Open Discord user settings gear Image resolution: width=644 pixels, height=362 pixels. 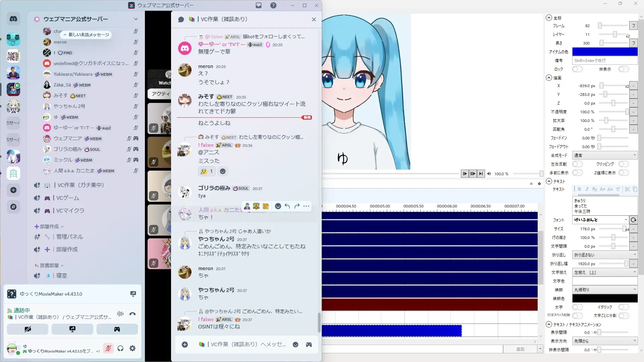132,348
